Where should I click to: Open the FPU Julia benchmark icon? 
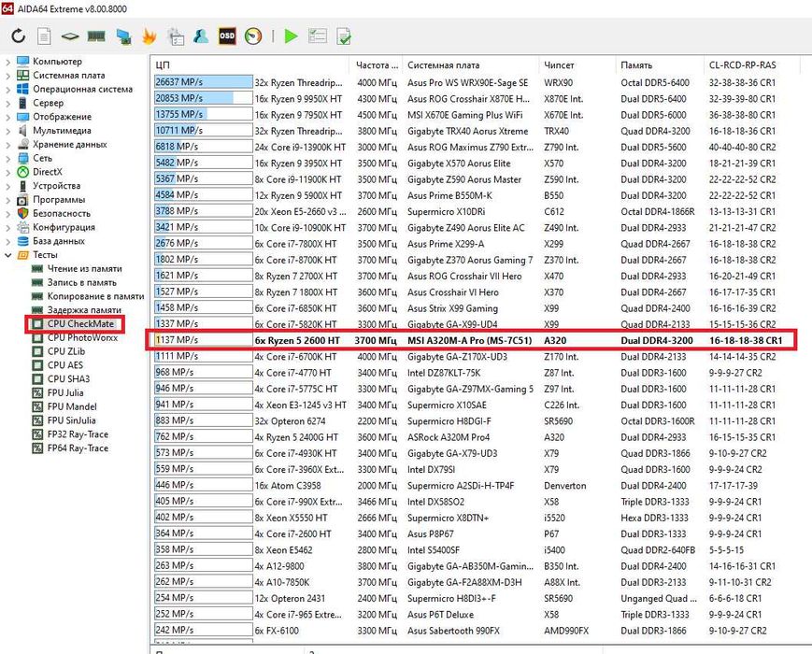[37, 392]
